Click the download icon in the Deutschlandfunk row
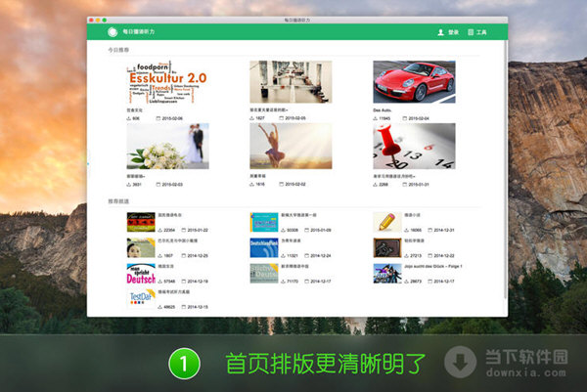 pyautogui.click(x=284, y=255)
